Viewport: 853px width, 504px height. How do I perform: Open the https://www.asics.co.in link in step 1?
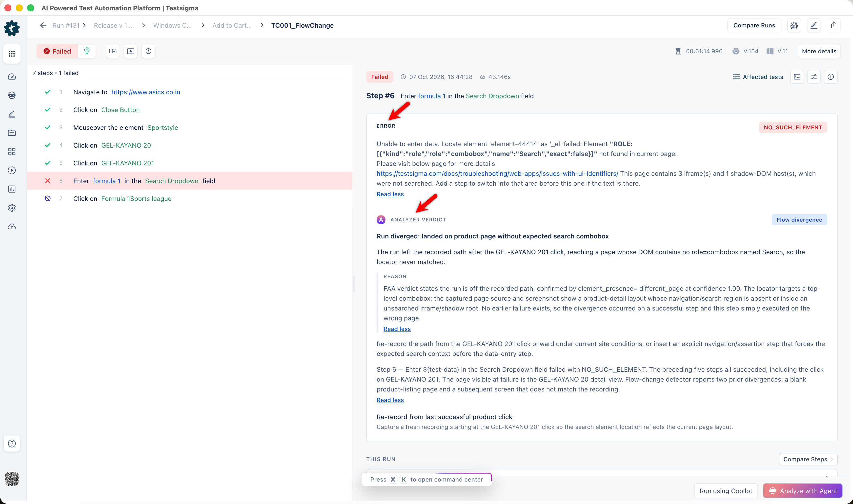tap(146, 92)
